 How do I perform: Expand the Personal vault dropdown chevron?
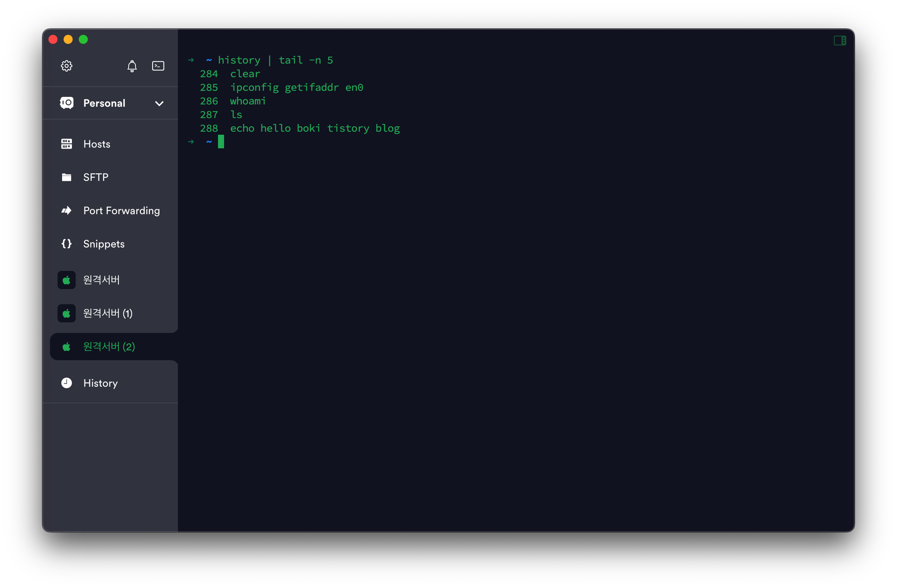click(159, 103)
